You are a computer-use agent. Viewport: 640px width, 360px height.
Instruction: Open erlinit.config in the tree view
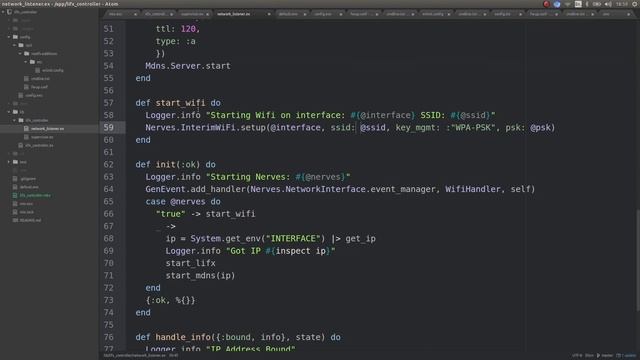tap(53, 70)
